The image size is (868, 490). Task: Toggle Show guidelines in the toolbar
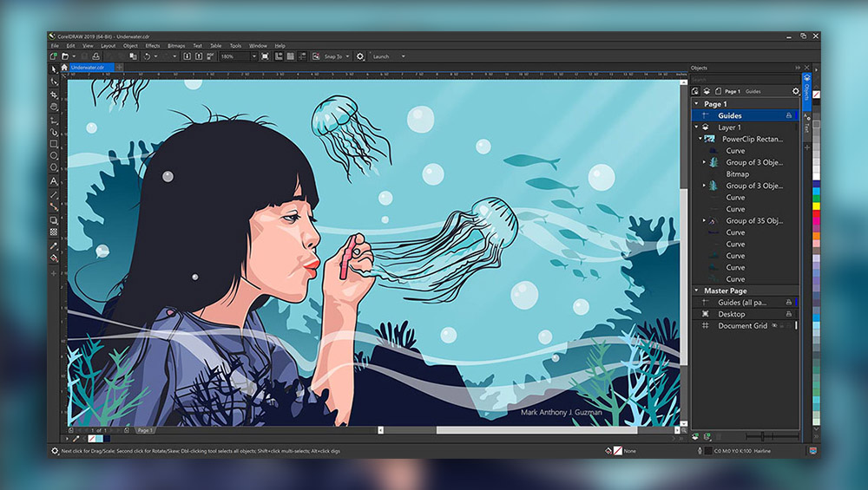click(x=302, y=56)
